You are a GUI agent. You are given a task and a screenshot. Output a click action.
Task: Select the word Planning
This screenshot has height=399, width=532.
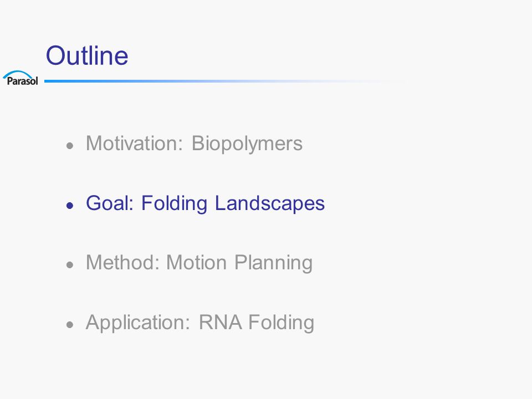(x=273, y=264)
